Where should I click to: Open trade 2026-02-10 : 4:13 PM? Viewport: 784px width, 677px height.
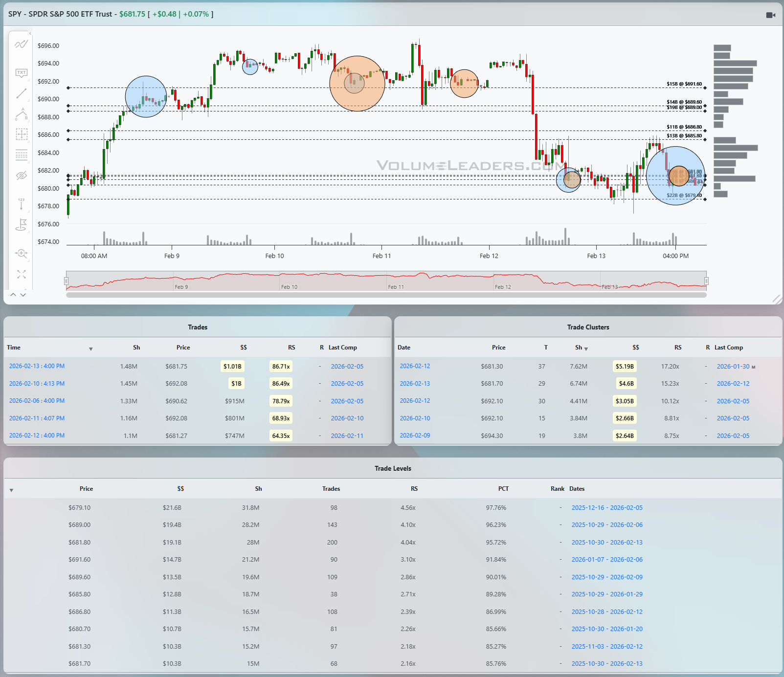pos(37,384)
